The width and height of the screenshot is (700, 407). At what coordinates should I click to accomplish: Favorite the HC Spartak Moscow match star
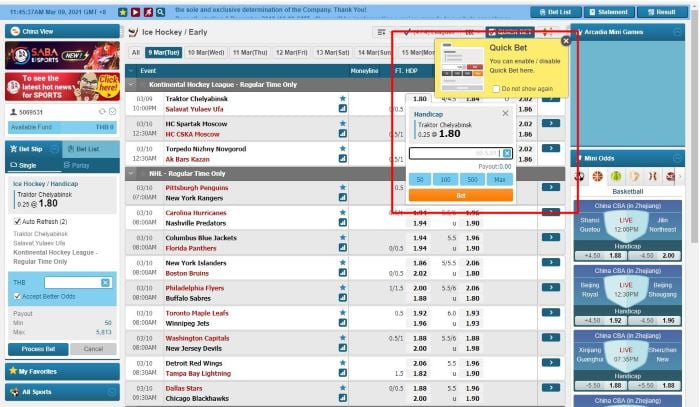point(342,123)
